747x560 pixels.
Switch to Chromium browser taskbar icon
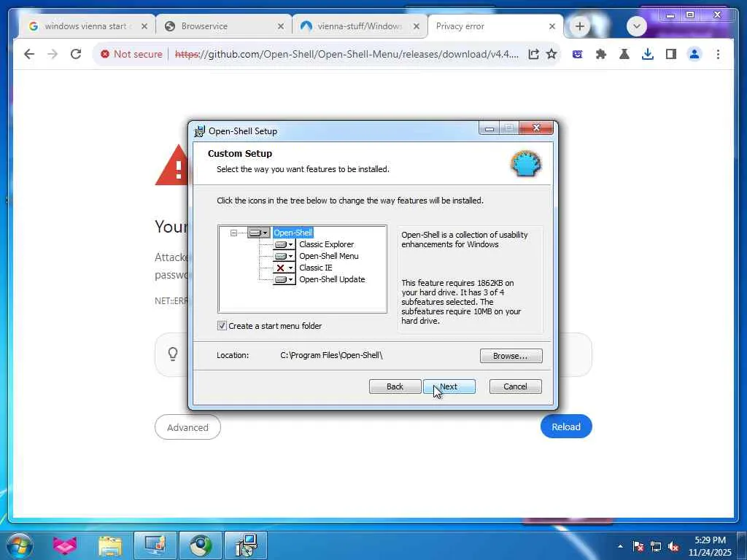201,545
